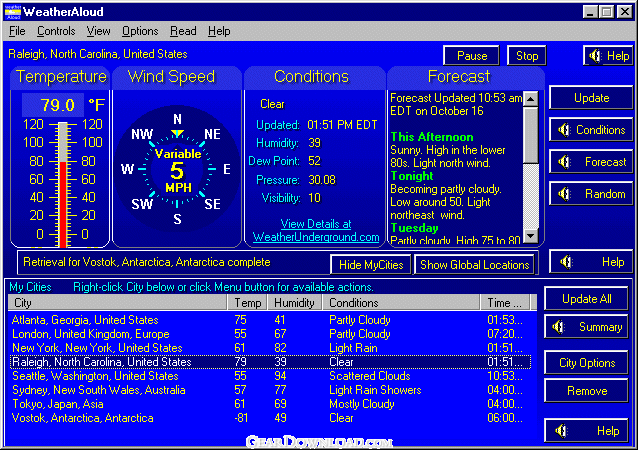This screenshot has height=450, width=638.
Task: Sort list by Temp column header
Action: point(247,303)
